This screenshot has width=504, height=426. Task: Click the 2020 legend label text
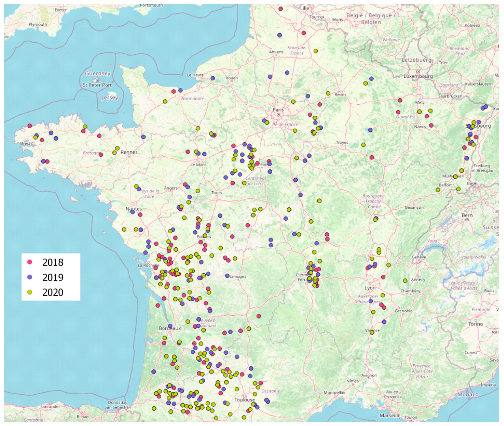pos(53,292)
